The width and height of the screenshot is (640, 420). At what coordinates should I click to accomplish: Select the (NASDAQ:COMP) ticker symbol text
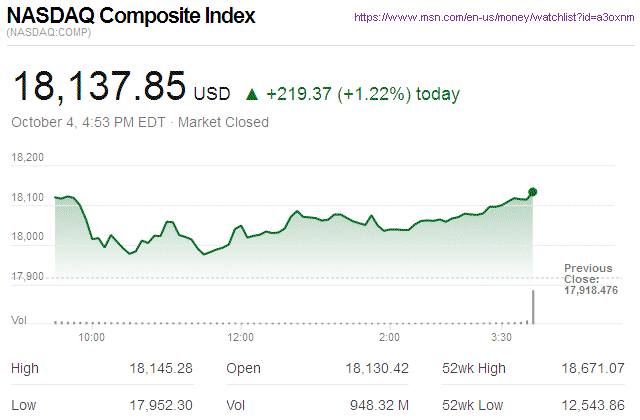[50, 35]
